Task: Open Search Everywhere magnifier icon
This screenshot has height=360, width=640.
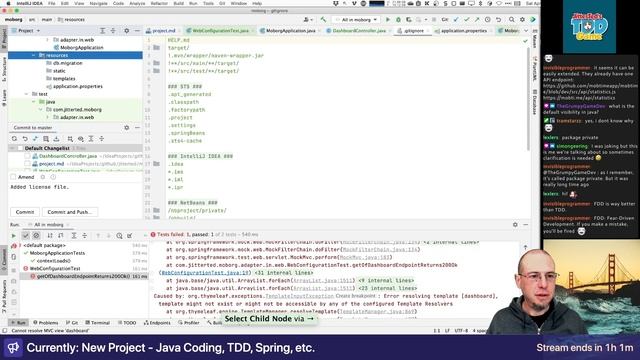Action: [x=511, y=19]
